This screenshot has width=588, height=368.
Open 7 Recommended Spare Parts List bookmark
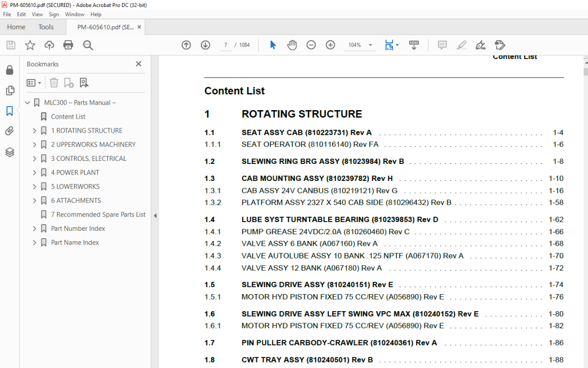pyautogui.click(x=98, y=215)
